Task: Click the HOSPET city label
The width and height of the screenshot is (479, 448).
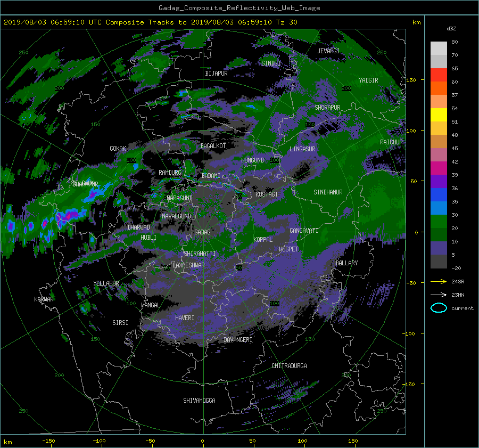Action: [x=288, y=249]
